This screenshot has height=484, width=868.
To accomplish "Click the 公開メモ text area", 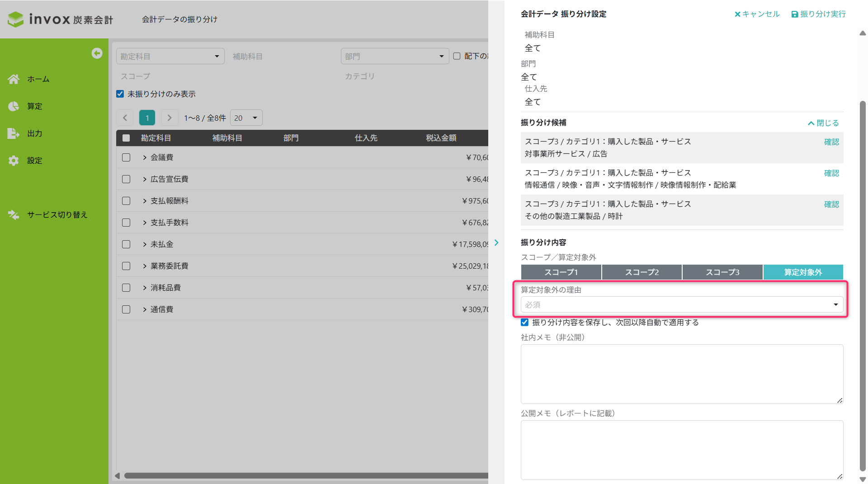I will (682, 450).
